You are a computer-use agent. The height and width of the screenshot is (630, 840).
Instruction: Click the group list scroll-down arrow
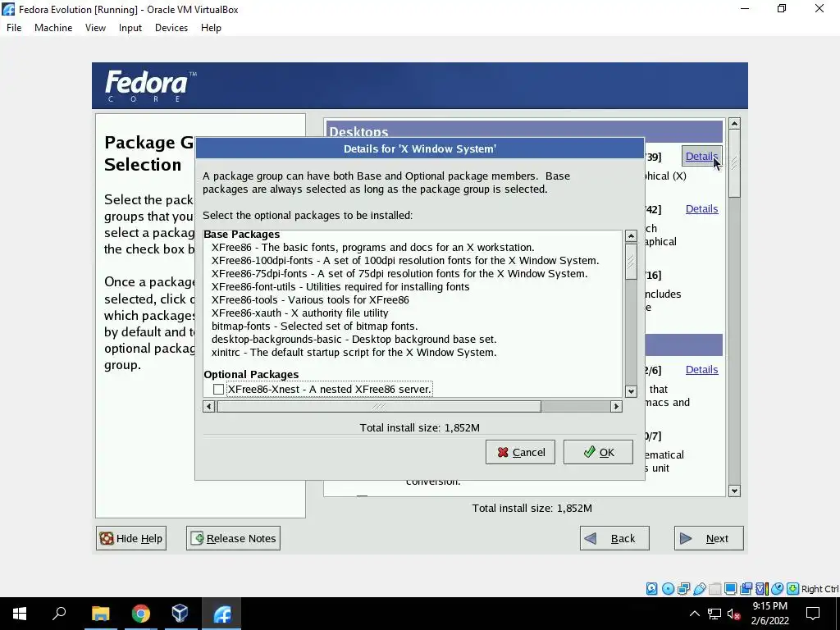734,491
